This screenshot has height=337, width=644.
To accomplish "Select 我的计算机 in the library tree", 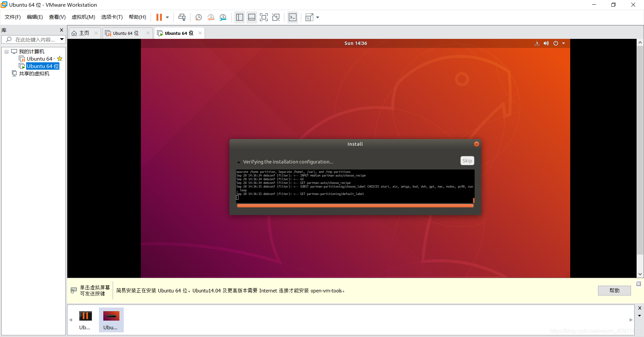I will pyautogui.click(x=32, y=52).
